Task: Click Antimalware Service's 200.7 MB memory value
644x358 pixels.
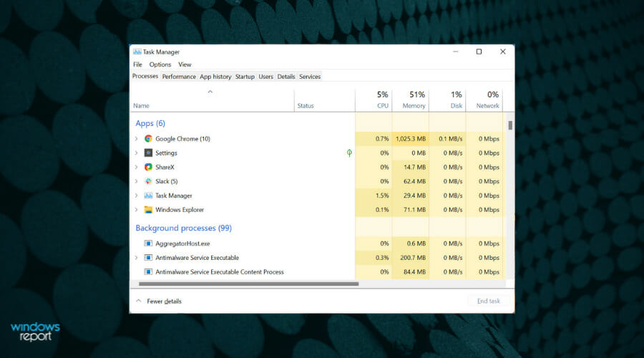Action: coord(413,258)
